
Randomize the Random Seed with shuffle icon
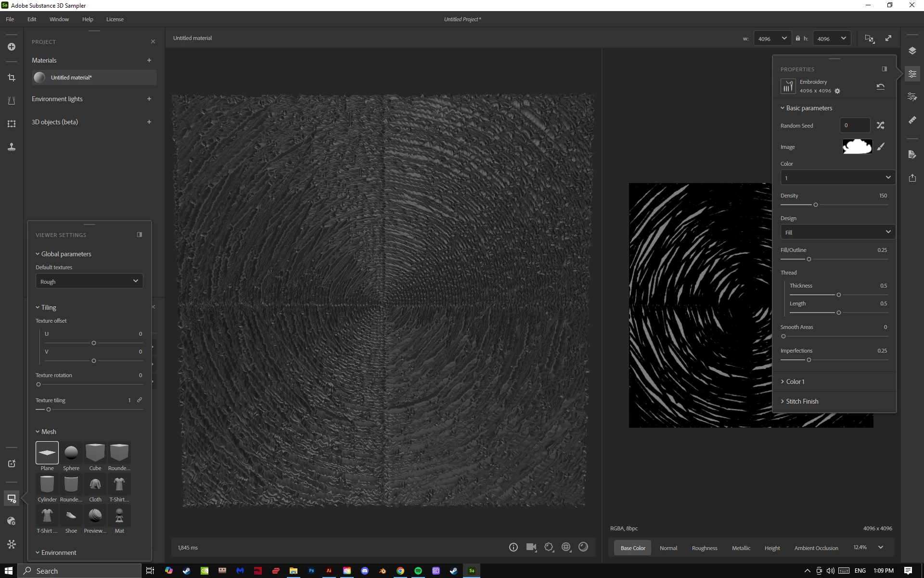point(880,125)
